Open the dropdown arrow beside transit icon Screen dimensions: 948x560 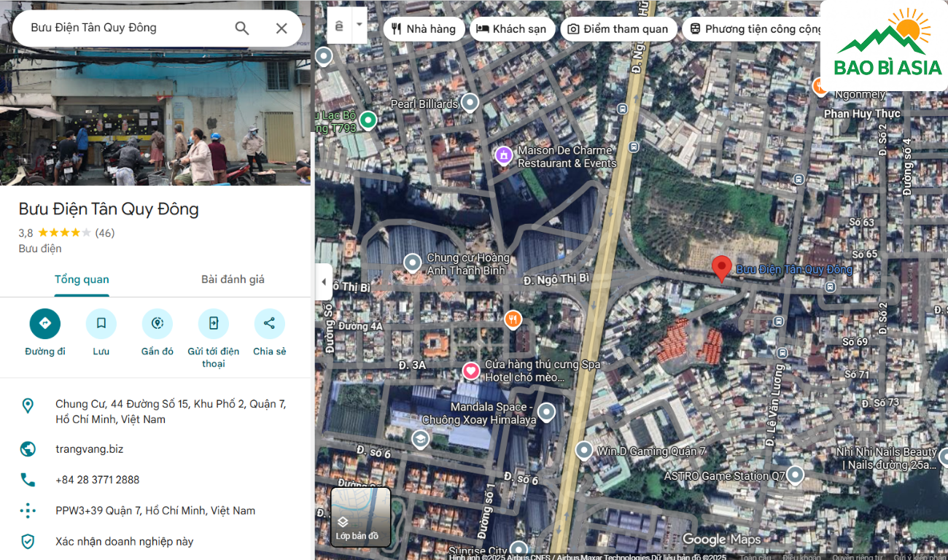point(359,24)
